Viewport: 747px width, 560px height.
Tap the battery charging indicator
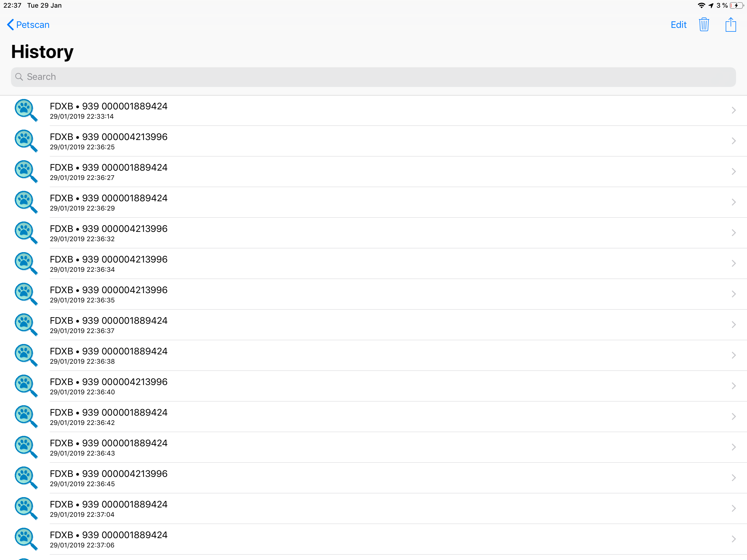(x=737, y=5)
